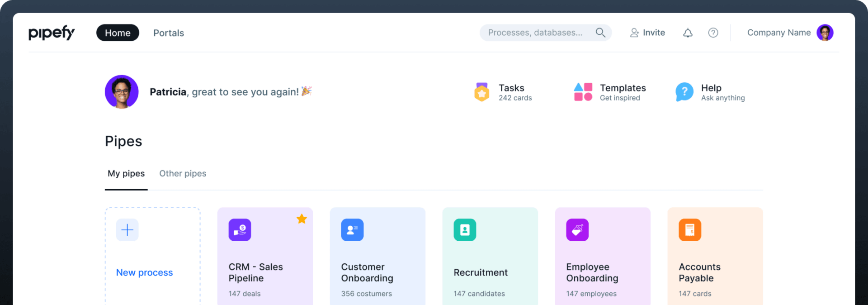Click the Recruitment pipe icon

point(465,230)
